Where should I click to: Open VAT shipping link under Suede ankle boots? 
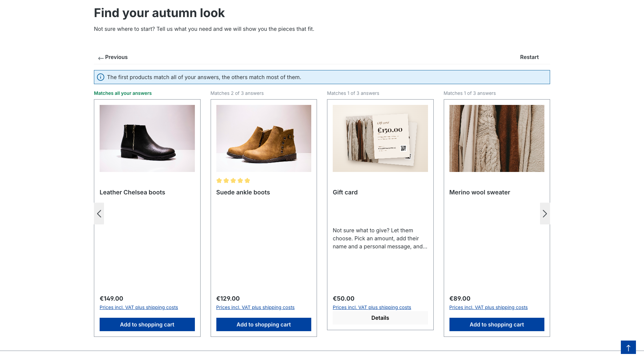(x=255, y=307)
